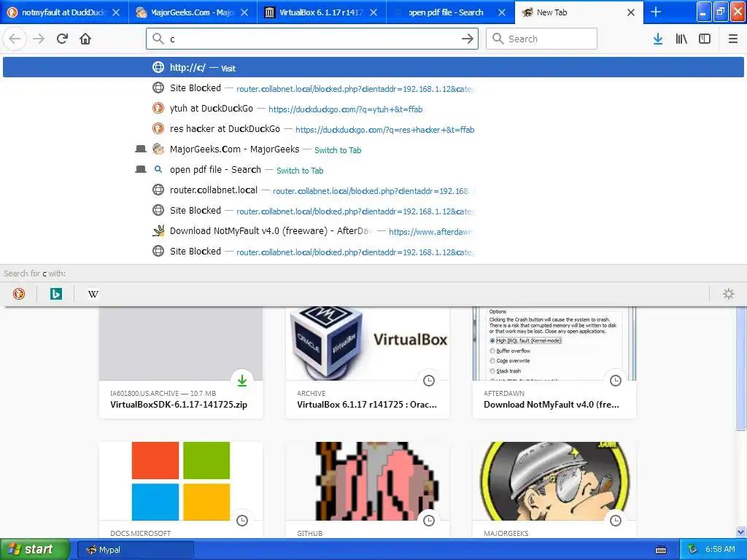Select router.collabnet.local suggestion
This screenshot has width=747, height=560.
373,190
